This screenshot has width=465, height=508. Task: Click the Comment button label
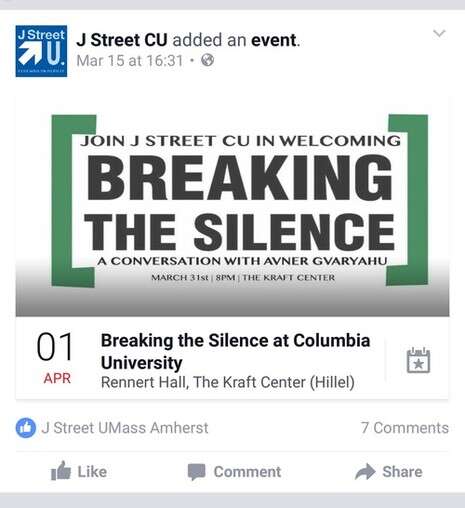pos(247,472)
